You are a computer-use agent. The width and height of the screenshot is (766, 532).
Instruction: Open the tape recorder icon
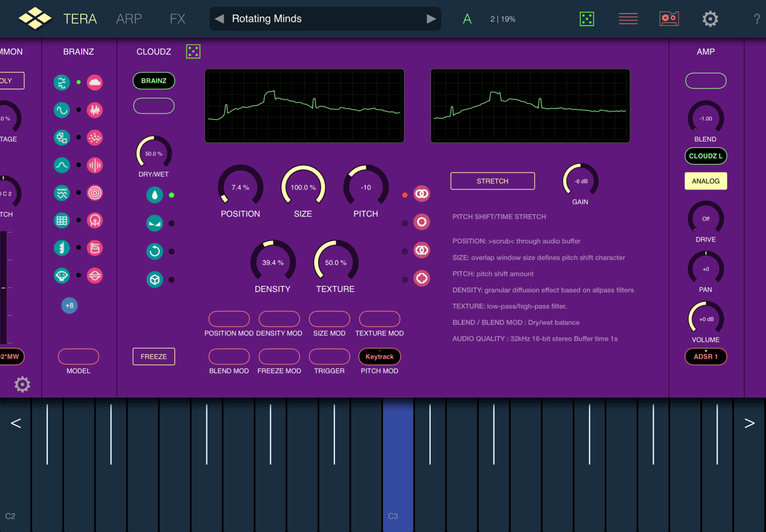(x=669, y=19)
